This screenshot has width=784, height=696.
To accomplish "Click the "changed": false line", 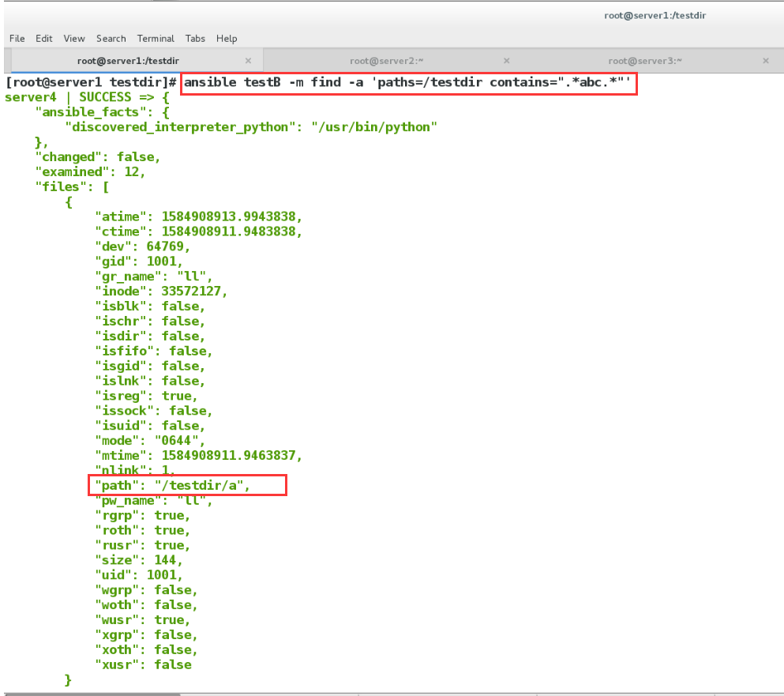I will [x=97, y=157].
